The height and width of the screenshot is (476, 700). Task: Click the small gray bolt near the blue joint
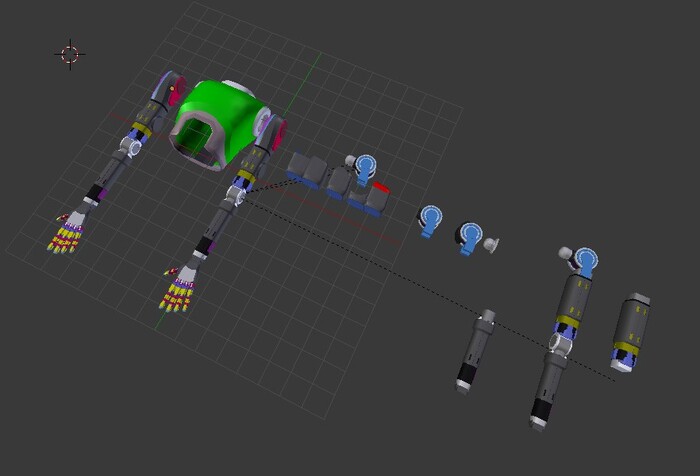(491, 245)
